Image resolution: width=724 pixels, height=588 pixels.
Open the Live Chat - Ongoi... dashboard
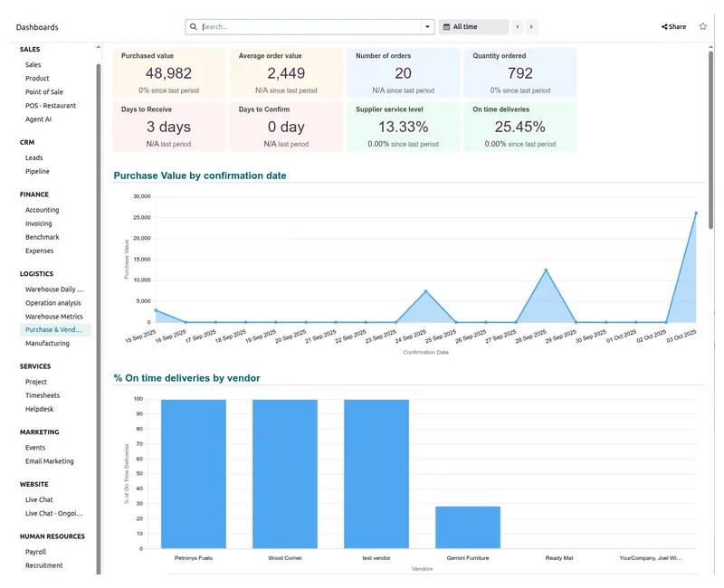click(54, 513)
